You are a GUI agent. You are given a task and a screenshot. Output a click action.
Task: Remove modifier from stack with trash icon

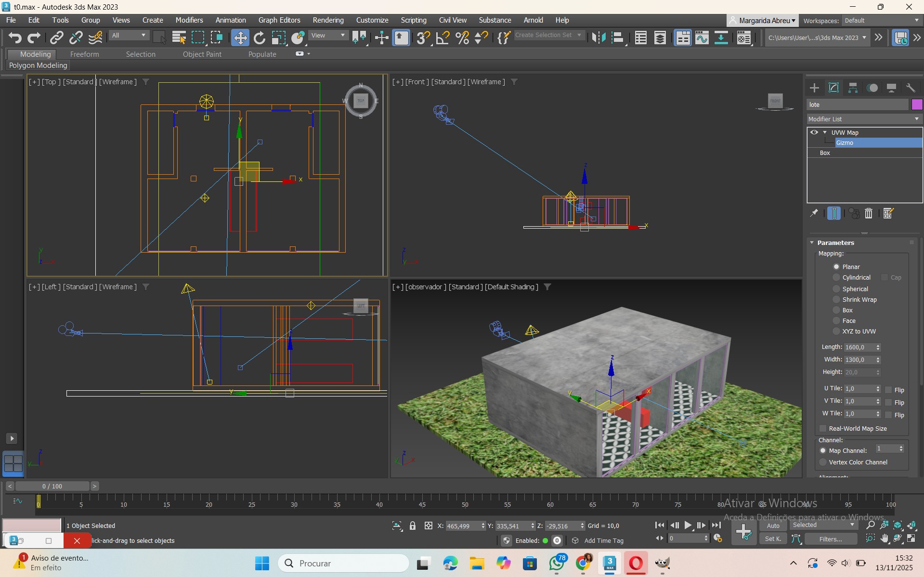click(869, 213)
